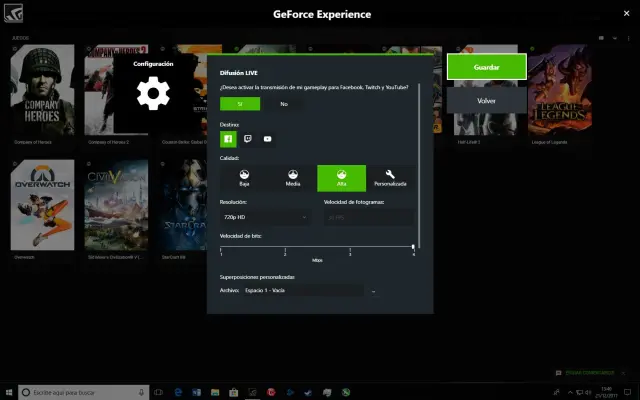Select Facebook as the broadcast destination
The height and width of the screenshot is (400, 640).
point(228,139)
